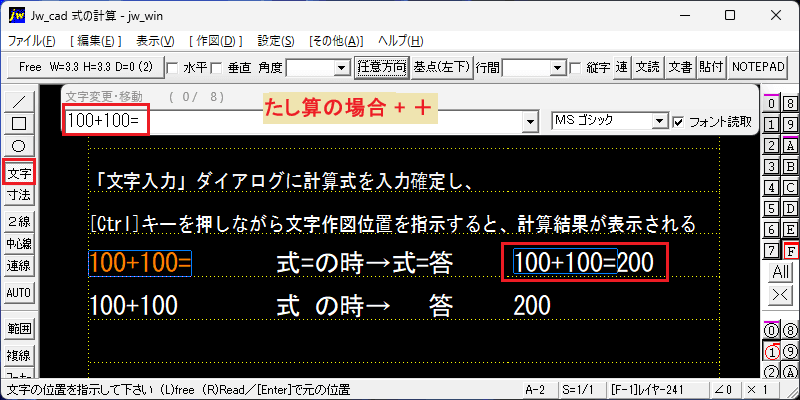Click the 基点(左下) base point button
The image size is (800, 400).
tap(441, 67)
